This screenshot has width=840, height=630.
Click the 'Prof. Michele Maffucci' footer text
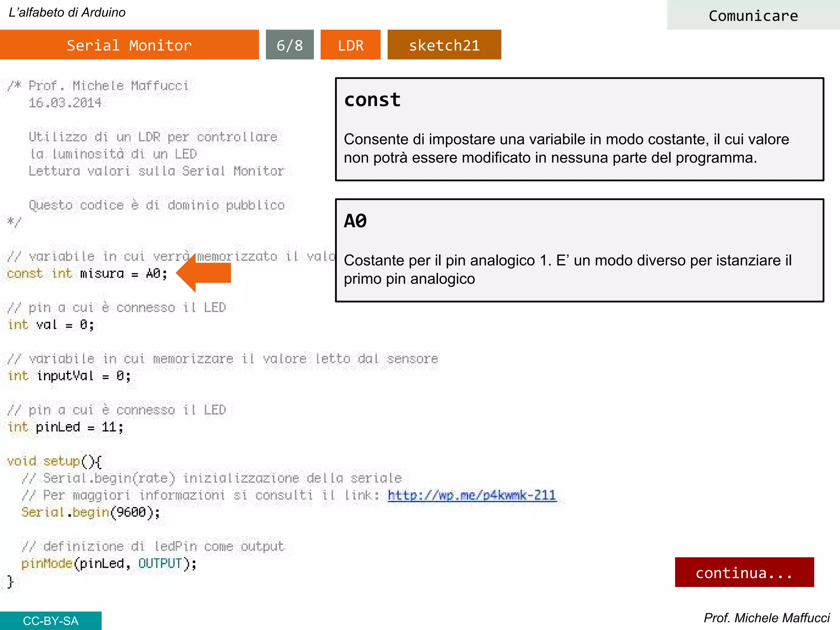pyautogui.click(x=767, y=618)
